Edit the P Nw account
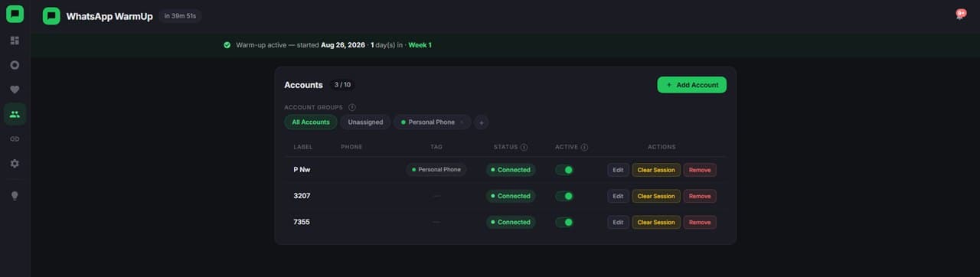The height and width of the screenshot is (277, 980). pyautogui.click(x=618, y=170)
